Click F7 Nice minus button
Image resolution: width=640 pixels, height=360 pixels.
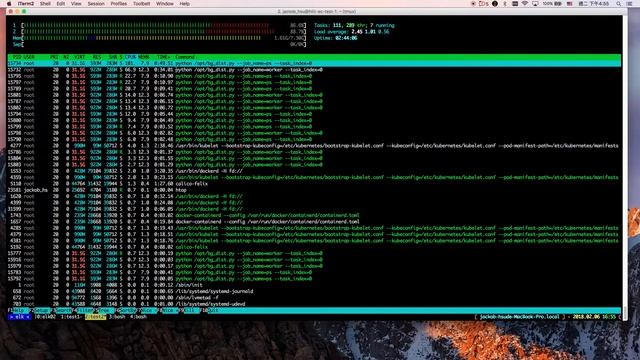pyautogui.click(x=146, y=311)
